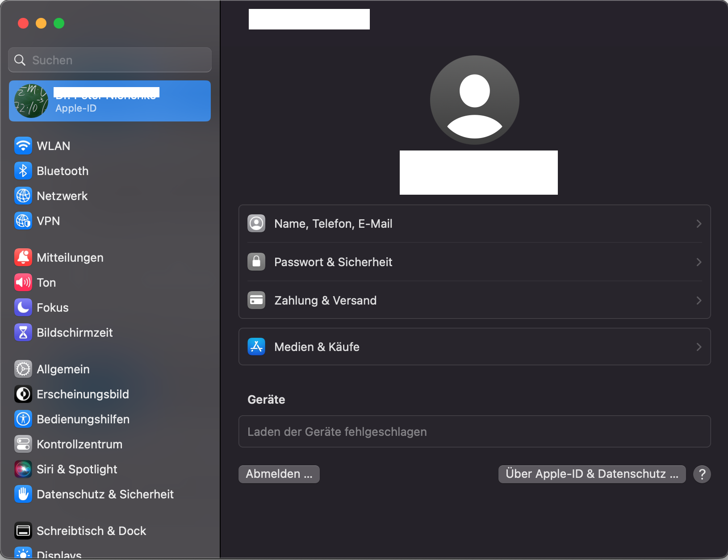Click the Zahlung & Versand label

coord(326,300)
